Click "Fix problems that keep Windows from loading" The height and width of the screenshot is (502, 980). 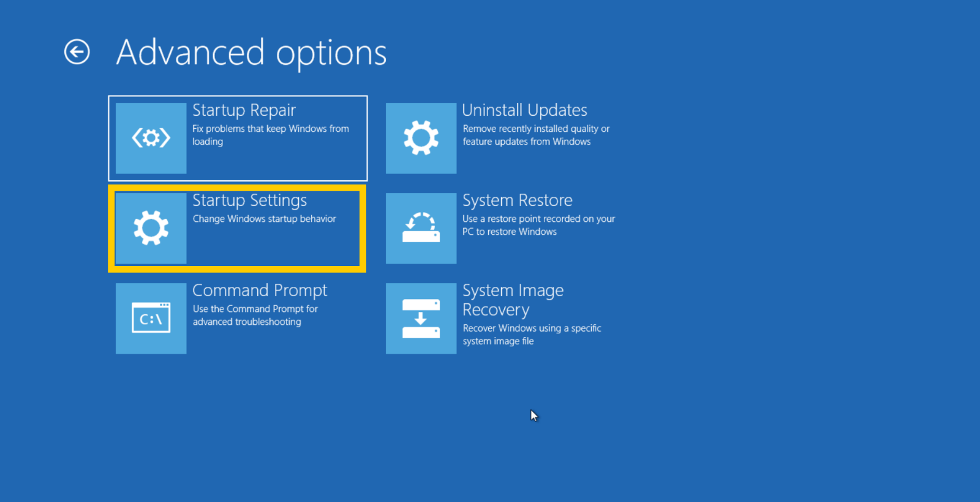click(x=271, y=135)
